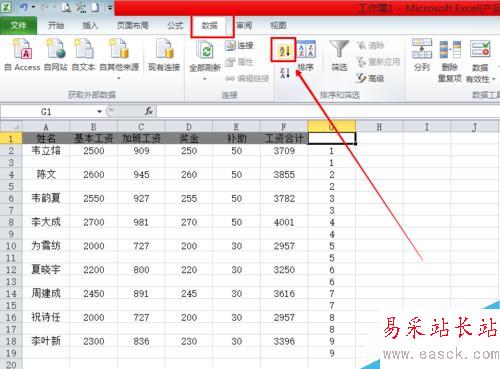Click the Insert Function fx button
This screenshot has height=369, width=500.
pos(149,111)
